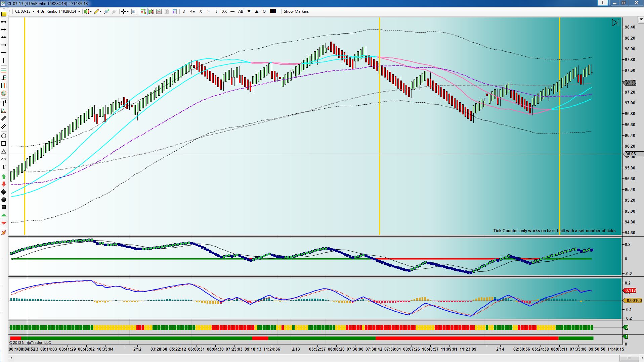The image size is (644, 362).
Task: Click the L link button in title bar
Action: 603,3
